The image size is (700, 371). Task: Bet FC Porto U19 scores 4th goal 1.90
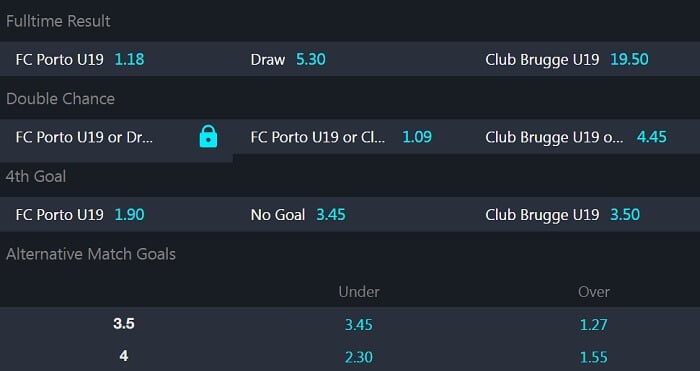coord(117,215)
